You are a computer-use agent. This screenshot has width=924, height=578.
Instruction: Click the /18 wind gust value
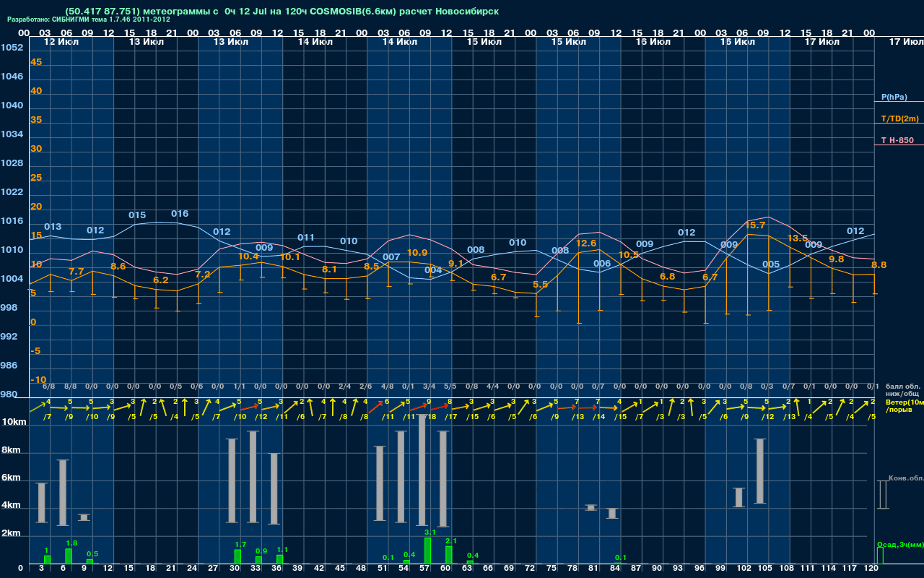[430, 417]
